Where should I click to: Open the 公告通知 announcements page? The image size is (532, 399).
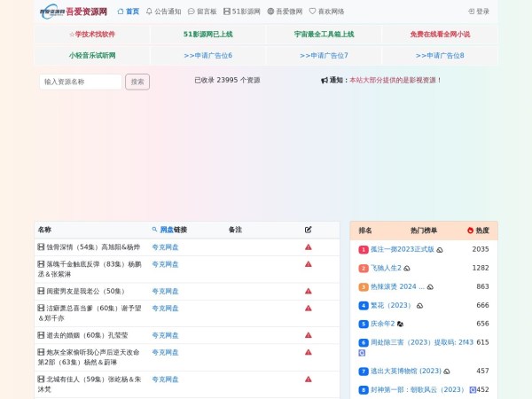(x=163, y=12)
